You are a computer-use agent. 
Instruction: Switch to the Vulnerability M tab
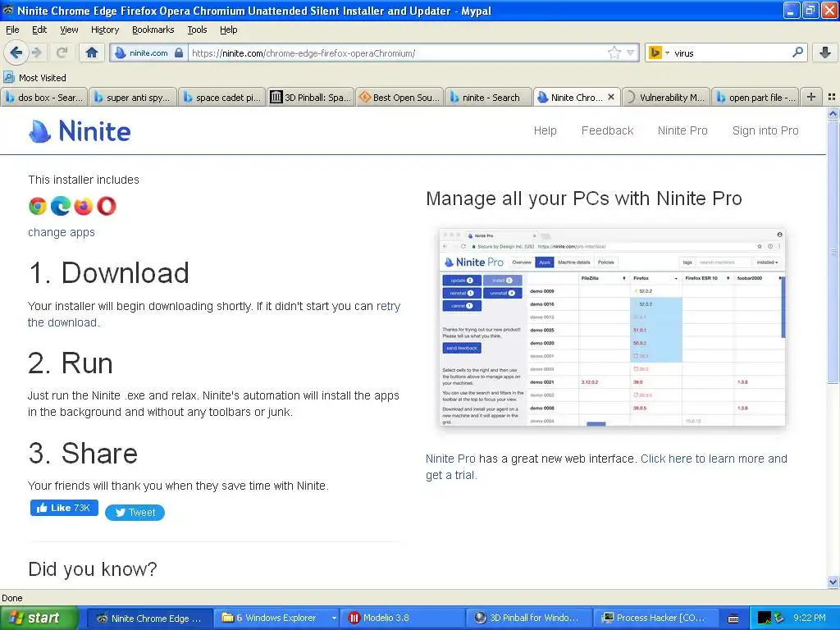click(x=666, y=97)
